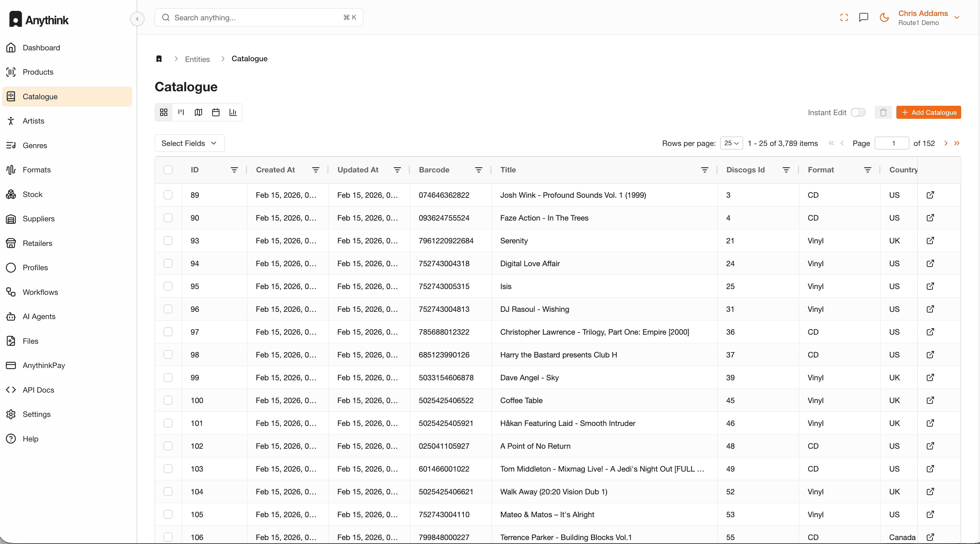
Task: Open the external link for Serenity row
Action: [x=930, y=240]
